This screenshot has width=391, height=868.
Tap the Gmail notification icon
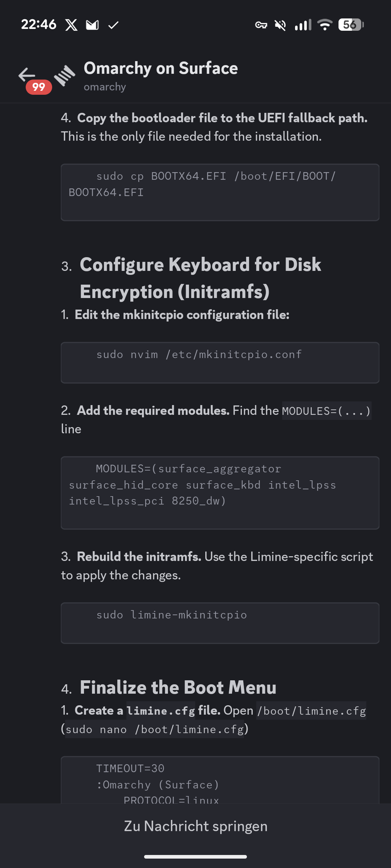coord(92,25)
